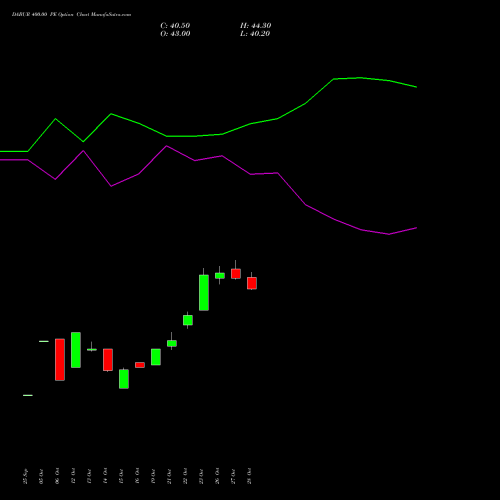This screenshot has height=500, width=500.
Task: Click the green upper indicator line
Action: 208,135
